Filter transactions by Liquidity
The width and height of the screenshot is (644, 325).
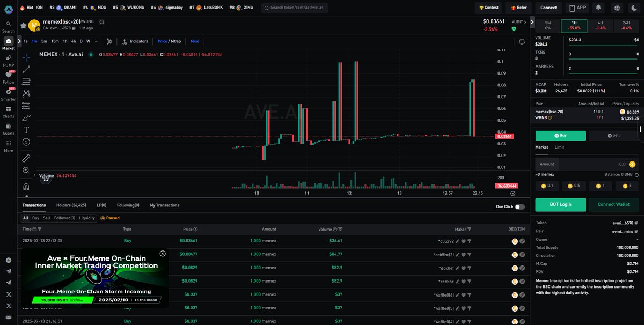pos(87,218)
